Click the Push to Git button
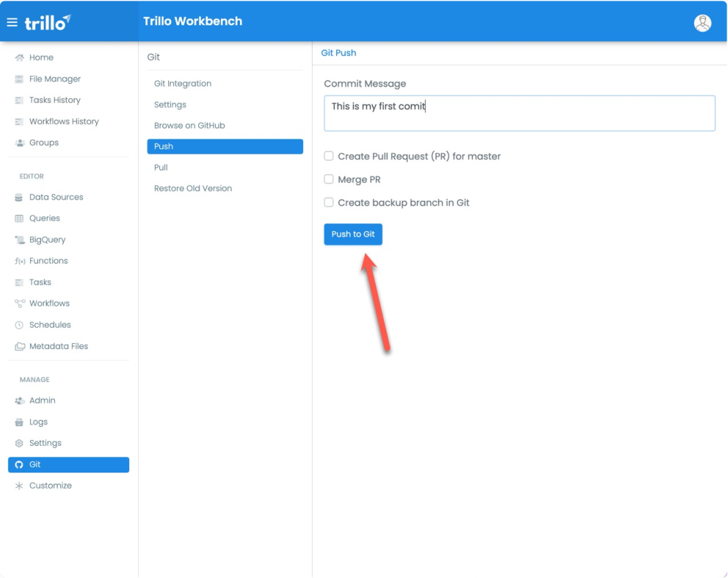Image resolution: width=728 pixels, height=578 pixels. click(353, 234)
